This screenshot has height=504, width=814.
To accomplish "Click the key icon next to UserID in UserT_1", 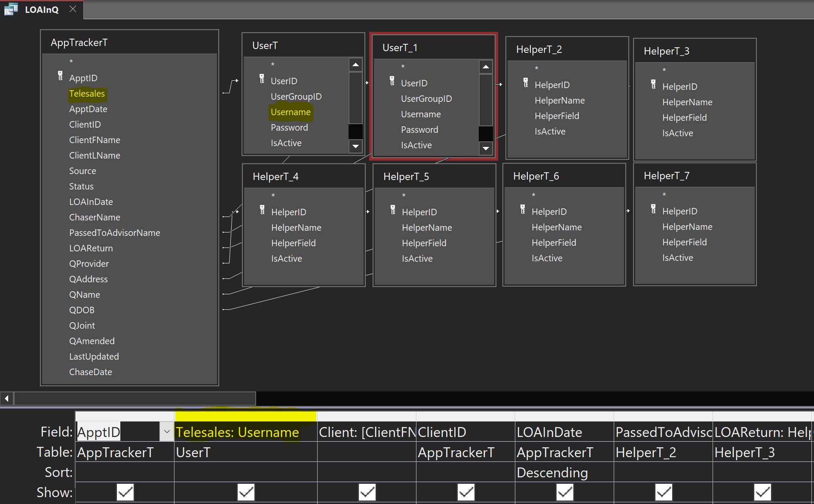I will pos(392,81).
